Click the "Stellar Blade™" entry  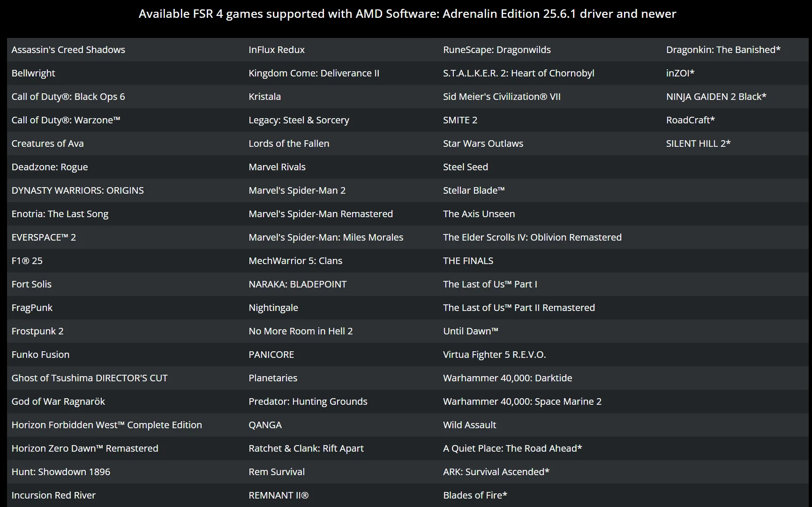pos(474,190)
